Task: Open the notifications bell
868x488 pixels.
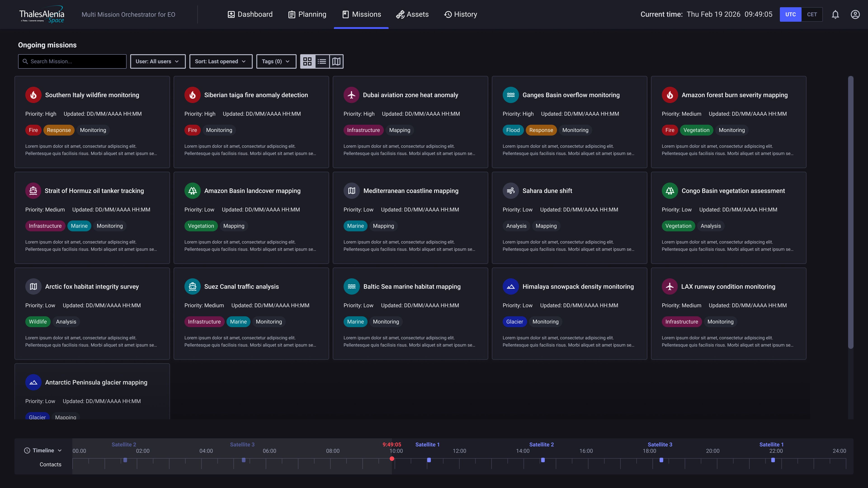Action: [x=835, y=14]
